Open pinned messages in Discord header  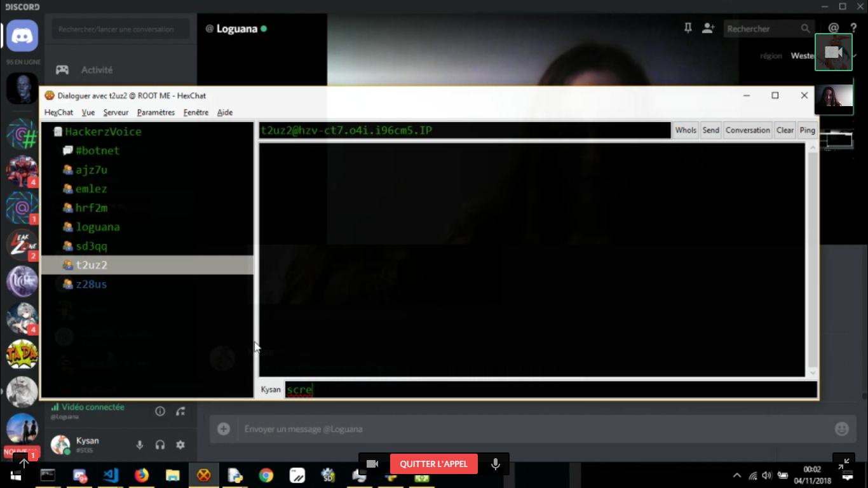688,29
